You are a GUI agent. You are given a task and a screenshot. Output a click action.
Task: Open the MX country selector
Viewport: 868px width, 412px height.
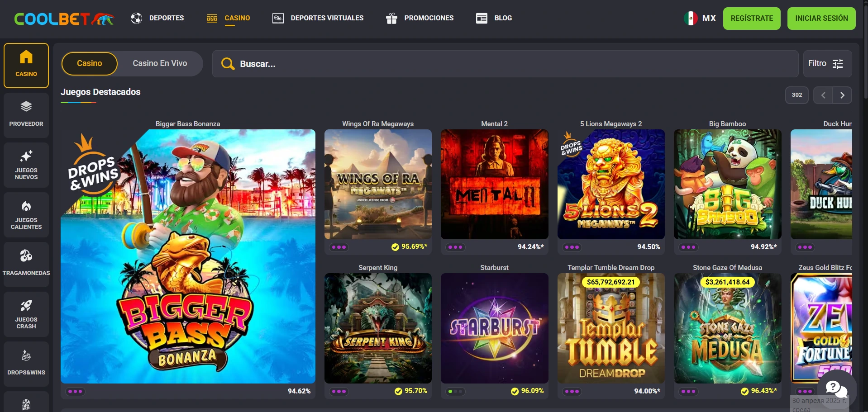[700, 18]
